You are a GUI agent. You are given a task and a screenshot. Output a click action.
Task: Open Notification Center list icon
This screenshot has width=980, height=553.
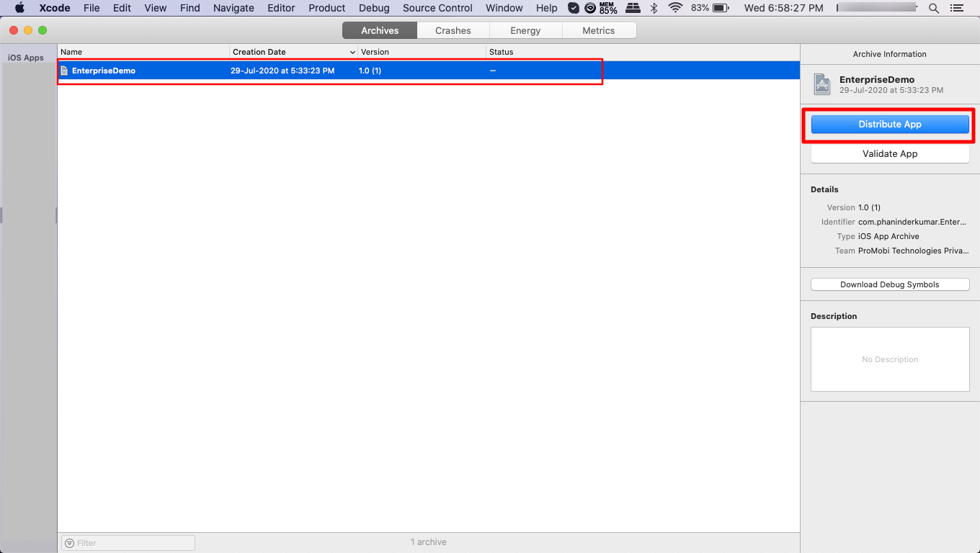pos(958,8)
